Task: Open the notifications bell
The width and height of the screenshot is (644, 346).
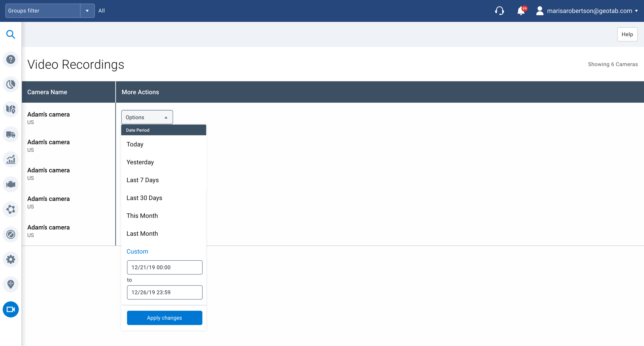Action: pos(521,11)
